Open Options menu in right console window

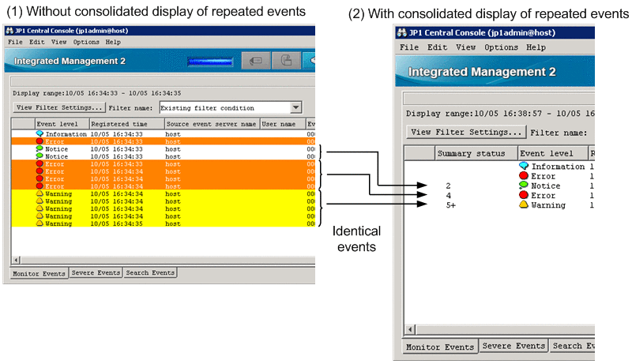pos(501,47)
